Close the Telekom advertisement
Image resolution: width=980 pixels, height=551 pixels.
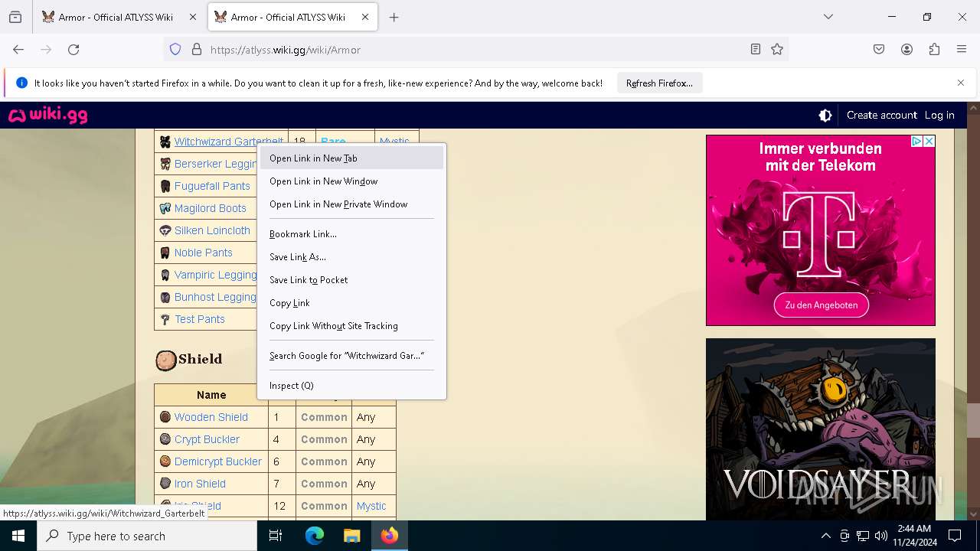[x=929, y=142]
